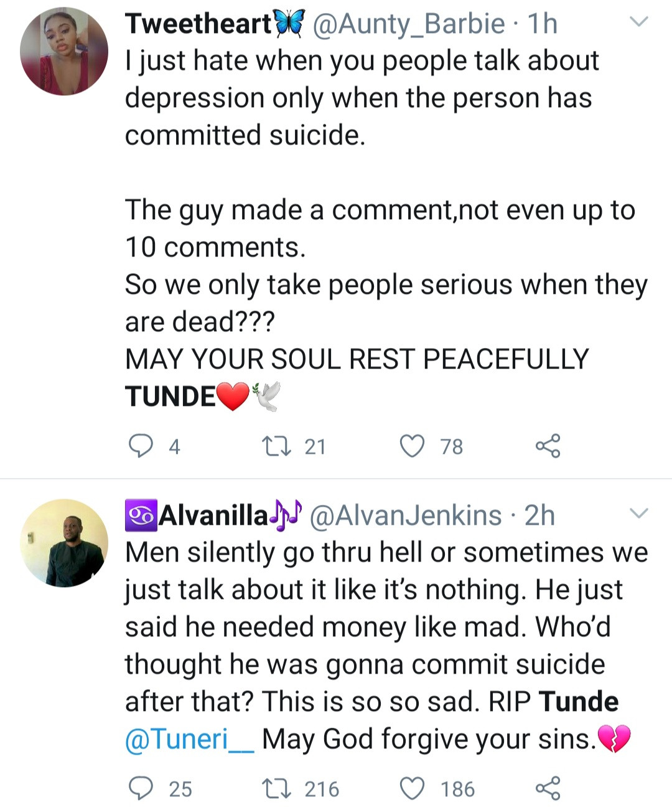The height and width of the screenshot is (810, 672).
Task: Tap the @Aunty_Barbie handle
Action: [408, 24]
